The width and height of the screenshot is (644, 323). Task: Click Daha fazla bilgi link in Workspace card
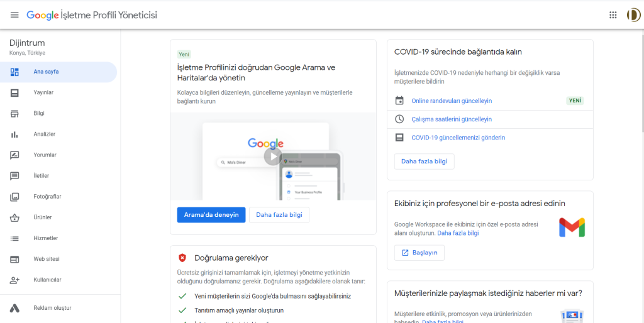pyautogui.click(x=458, y=233)
